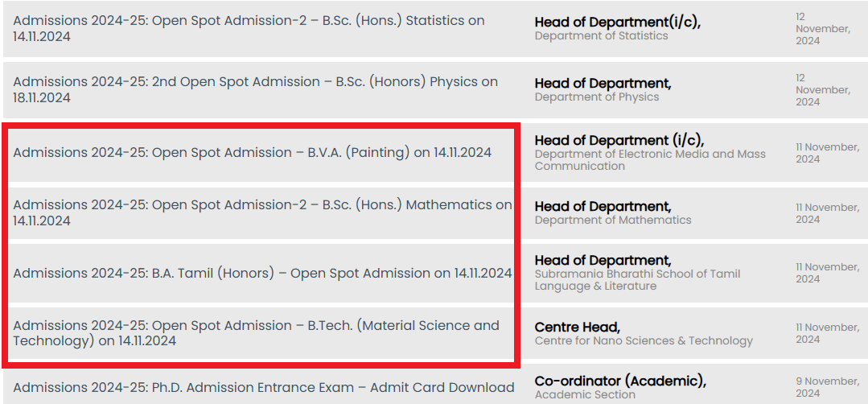Open B.Sc. (Hons.) Mathematics spot admission-2 notice
This screenshot has height=404, width=868.
pos(262,212)
